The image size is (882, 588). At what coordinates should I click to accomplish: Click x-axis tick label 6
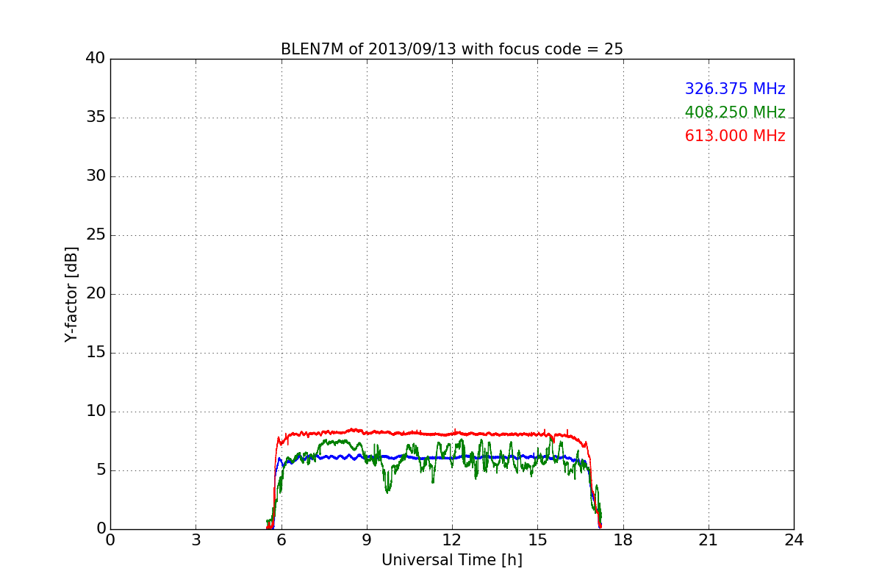(x=282, y=540)
